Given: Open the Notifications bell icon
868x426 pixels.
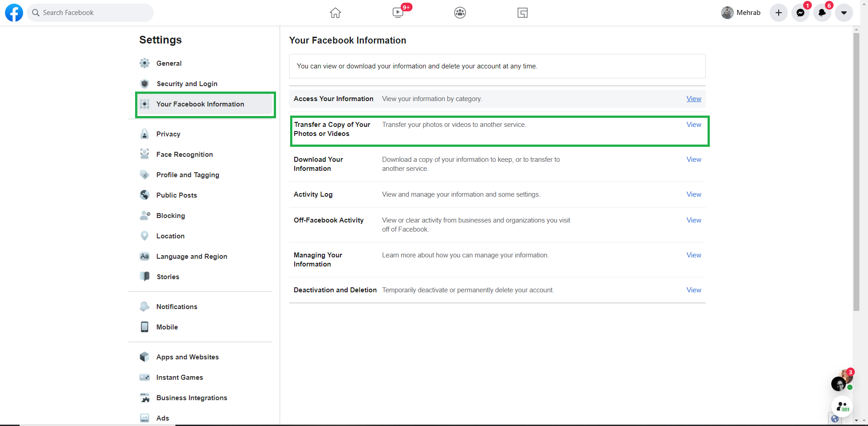Looking at the screenshot, I should [x=822, y=13].
